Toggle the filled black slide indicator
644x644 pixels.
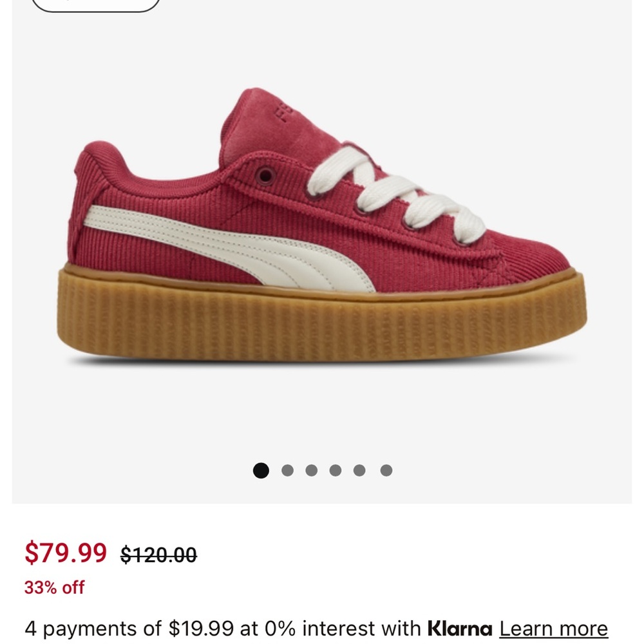coord(261,471)
